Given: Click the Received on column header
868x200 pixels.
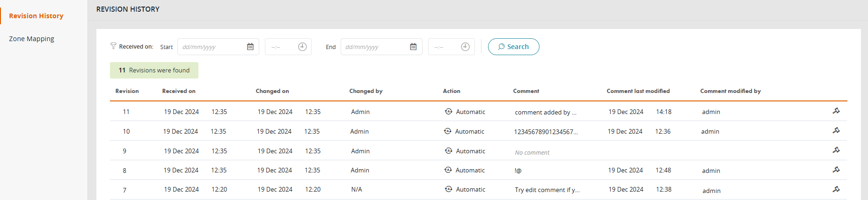Looking at the screenshot, I should 179,91.
